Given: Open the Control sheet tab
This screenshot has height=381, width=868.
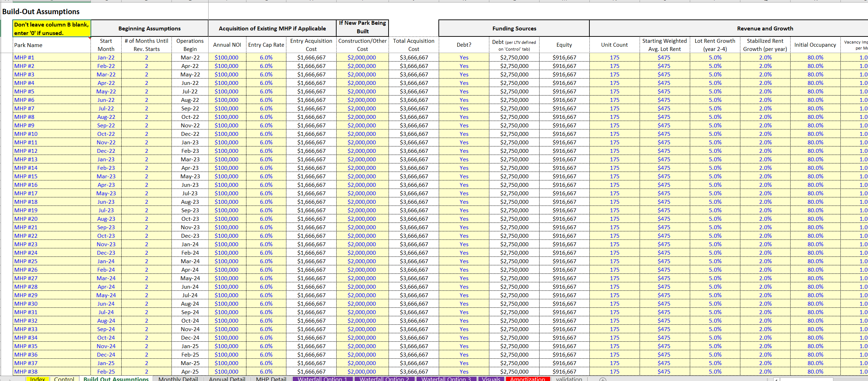Looking at the screenshot, I should (x=64, y=379).
